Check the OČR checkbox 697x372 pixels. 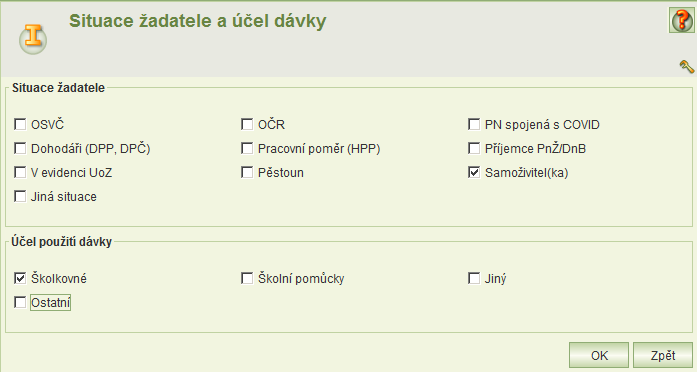(247, 124)
